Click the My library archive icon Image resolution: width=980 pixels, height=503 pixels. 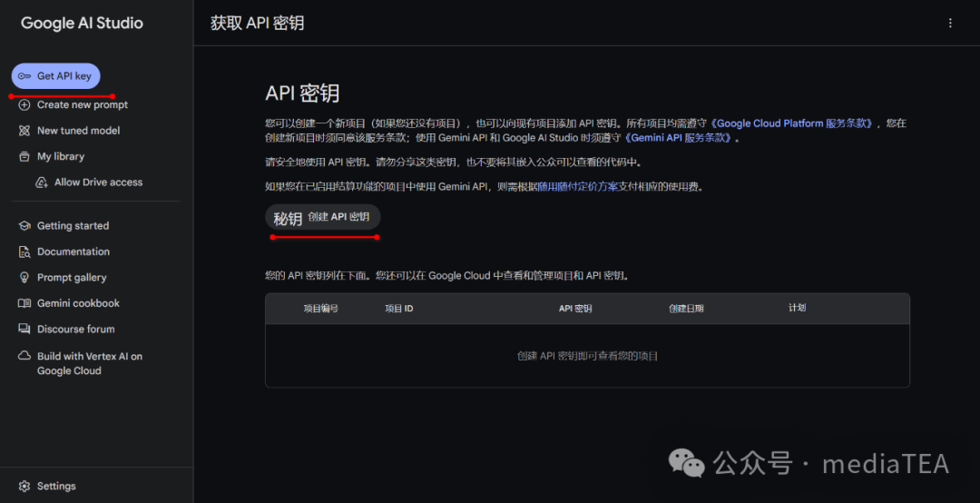[24, 156]
